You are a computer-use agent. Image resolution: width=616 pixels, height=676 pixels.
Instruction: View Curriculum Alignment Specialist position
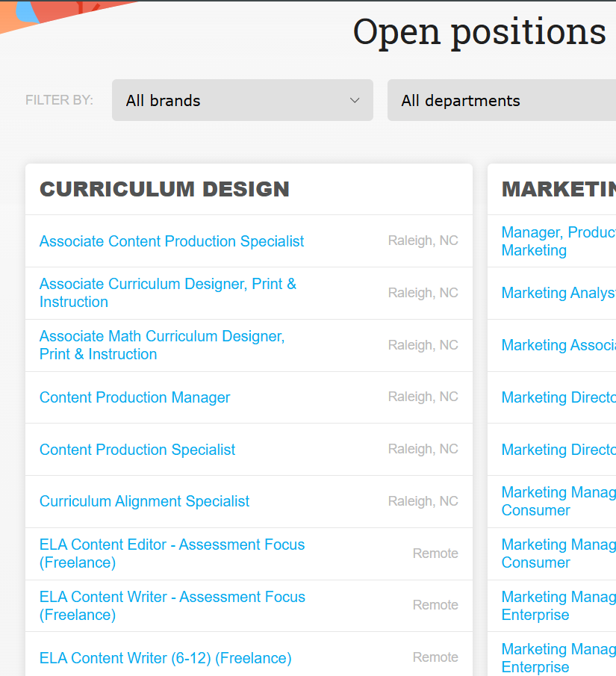coord(145,501)
